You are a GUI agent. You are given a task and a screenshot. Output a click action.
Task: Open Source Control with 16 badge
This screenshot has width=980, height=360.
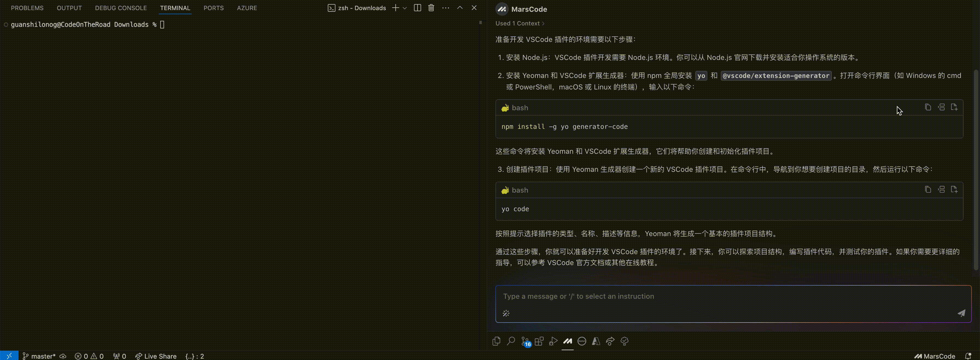tap(525, 341)
